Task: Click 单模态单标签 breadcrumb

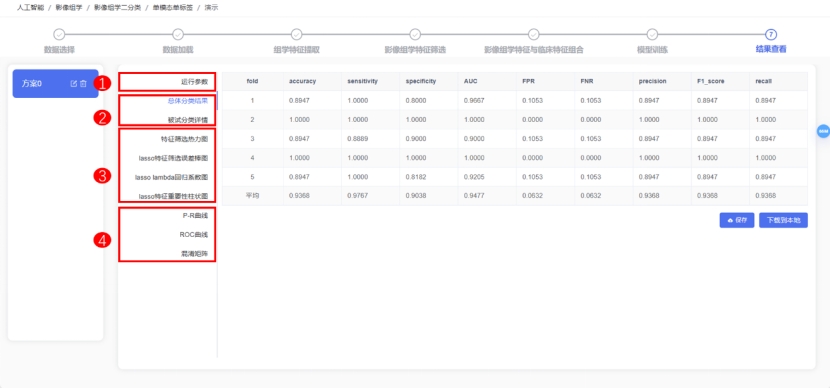Action: click(x=174, y=8)
